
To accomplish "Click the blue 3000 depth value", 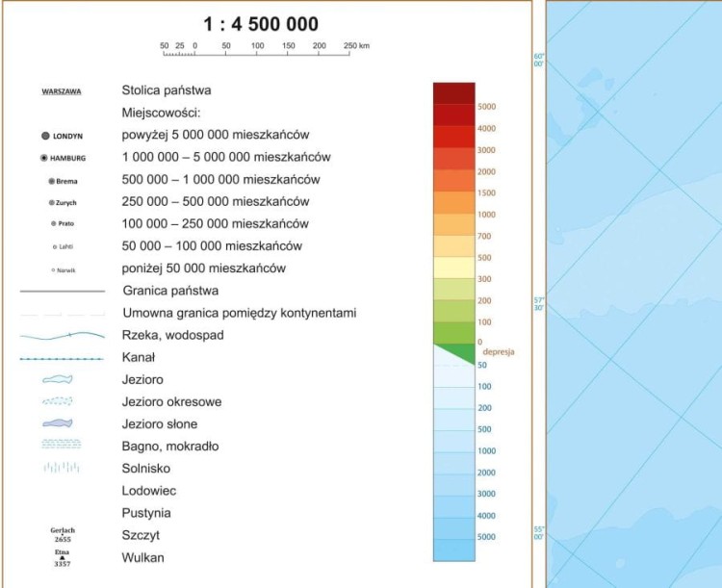I will click(x=486, y=494).
